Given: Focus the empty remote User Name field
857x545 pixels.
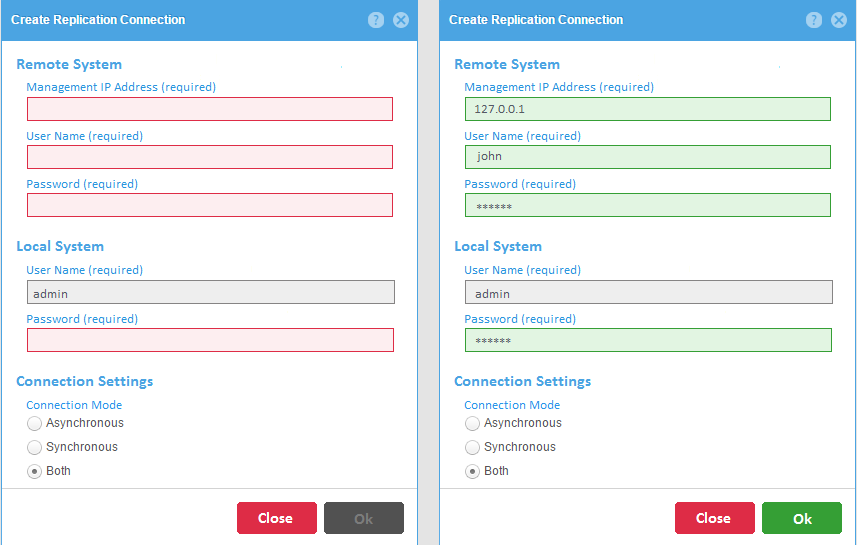Looking at the screenshot, I should [210, 157].
